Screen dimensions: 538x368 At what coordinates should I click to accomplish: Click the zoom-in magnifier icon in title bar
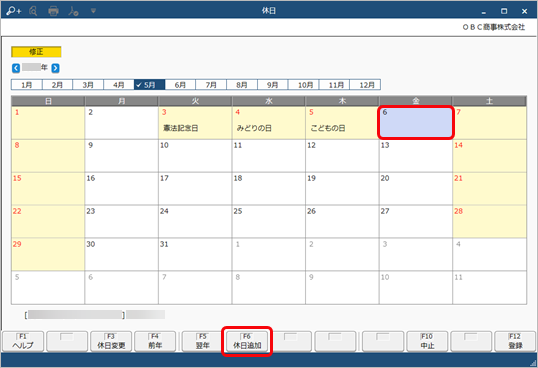tap(14, 11)
